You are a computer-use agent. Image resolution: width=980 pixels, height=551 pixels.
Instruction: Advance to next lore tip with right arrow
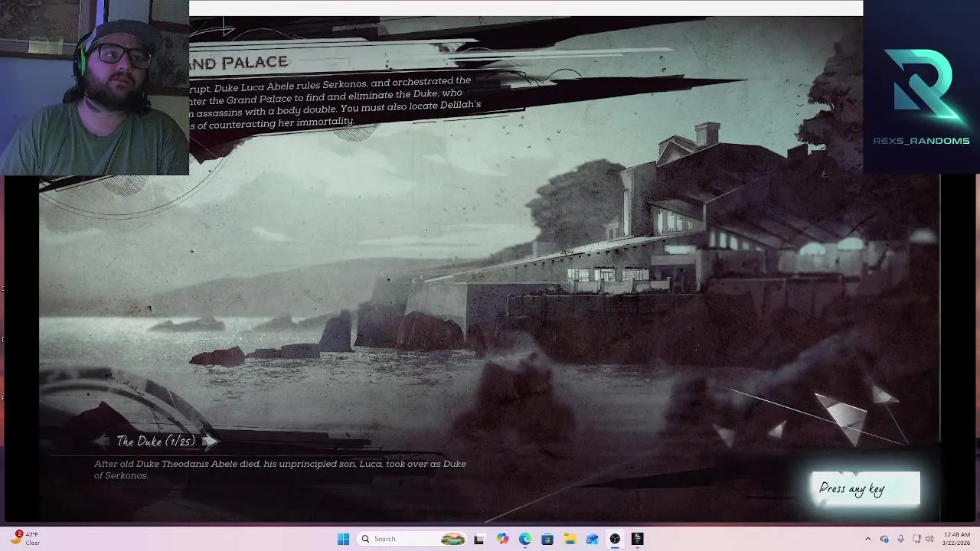(211, 441)
